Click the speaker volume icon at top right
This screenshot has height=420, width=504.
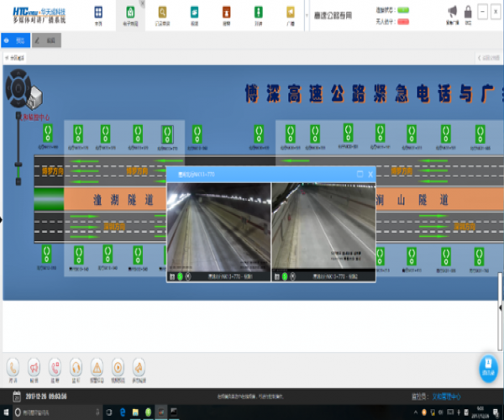(x=452, y=11)
